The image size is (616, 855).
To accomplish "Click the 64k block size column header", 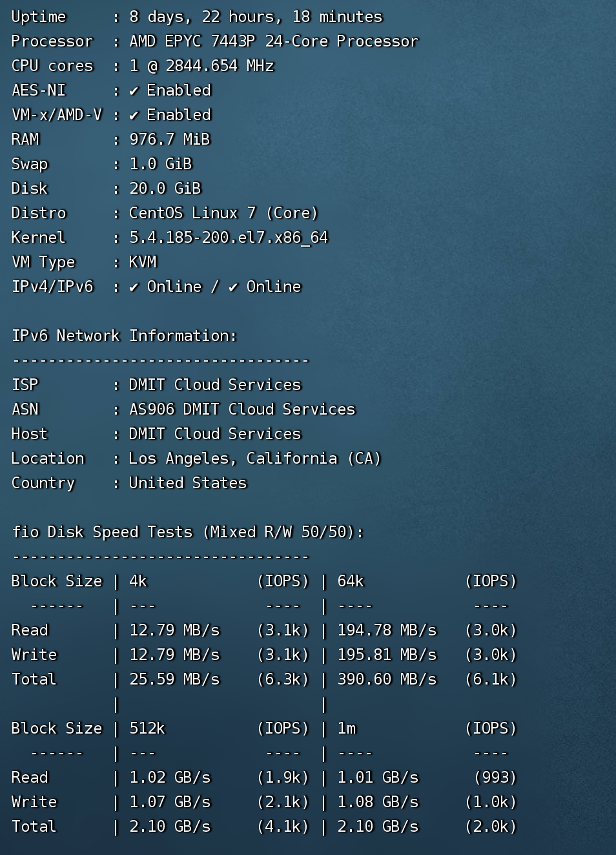I will [x=351, y=581].
